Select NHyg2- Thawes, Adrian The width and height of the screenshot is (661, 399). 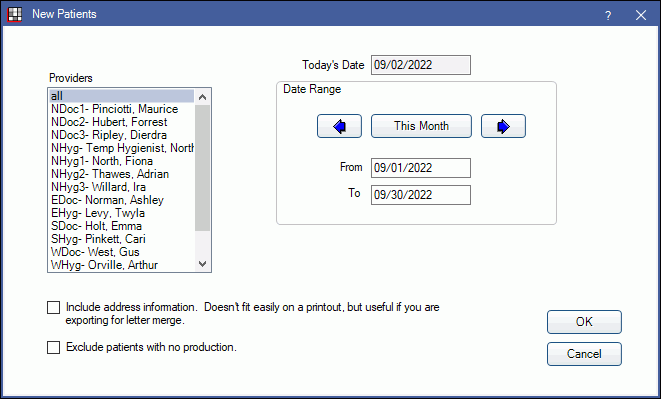pos(121,174)
